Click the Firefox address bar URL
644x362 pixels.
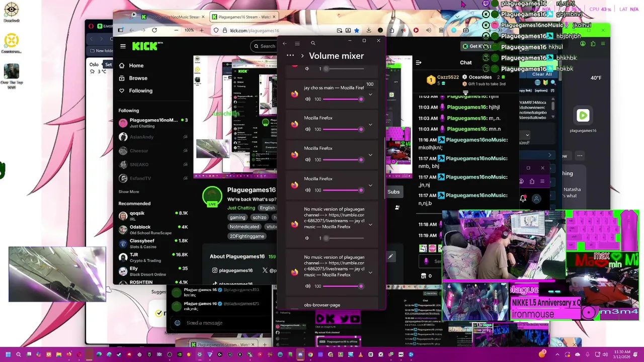[255, 31]
